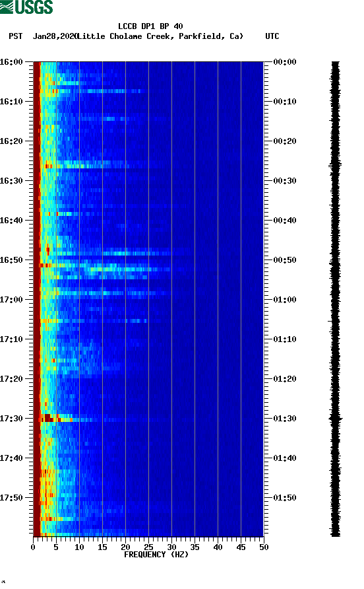364x589 pixels.
Task: Click the 17:50 PST time label
Action: coord(11,498)
